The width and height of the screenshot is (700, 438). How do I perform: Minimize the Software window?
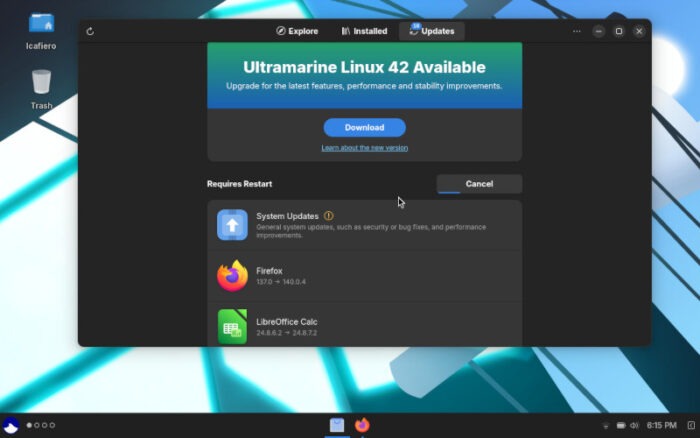pyautogui.click(x=599, y=31)
